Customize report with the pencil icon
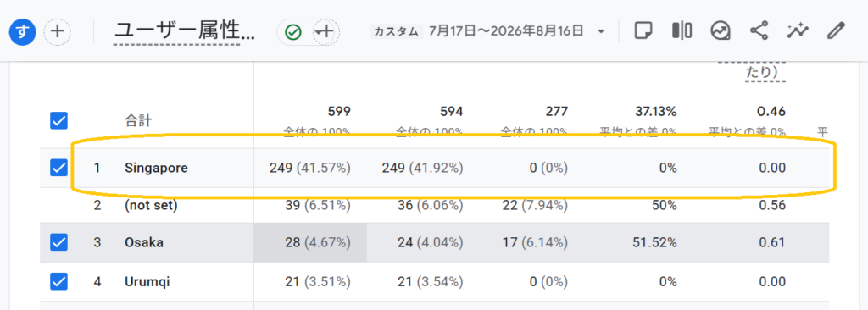 [835, 31]
